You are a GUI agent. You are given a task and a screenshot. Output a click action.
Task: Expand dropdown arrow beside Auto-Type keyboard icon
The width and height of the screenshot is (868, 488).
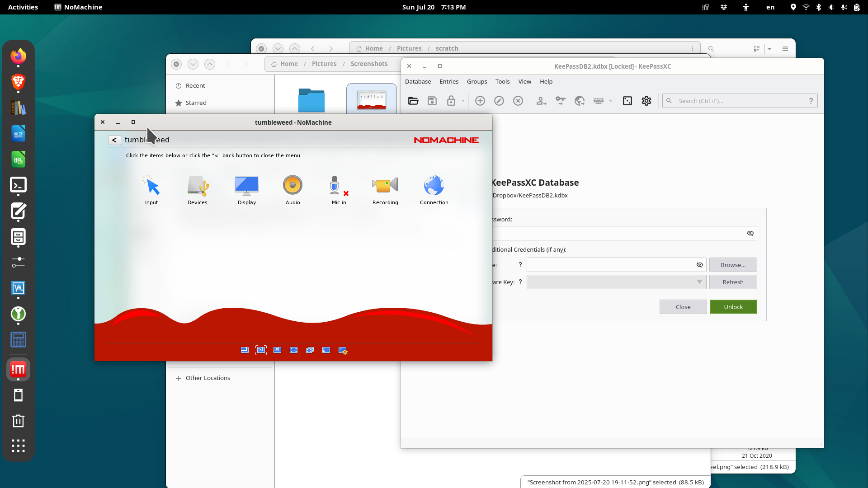point(610,101)
